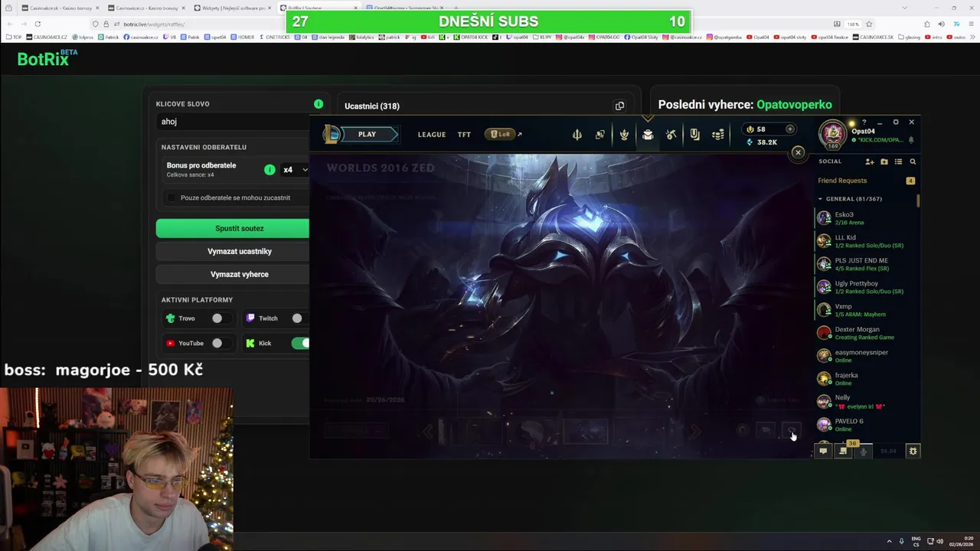Screen dimensions: 980x551
Task: Open the Loot chest icon
Action: [x=648, y=135]
